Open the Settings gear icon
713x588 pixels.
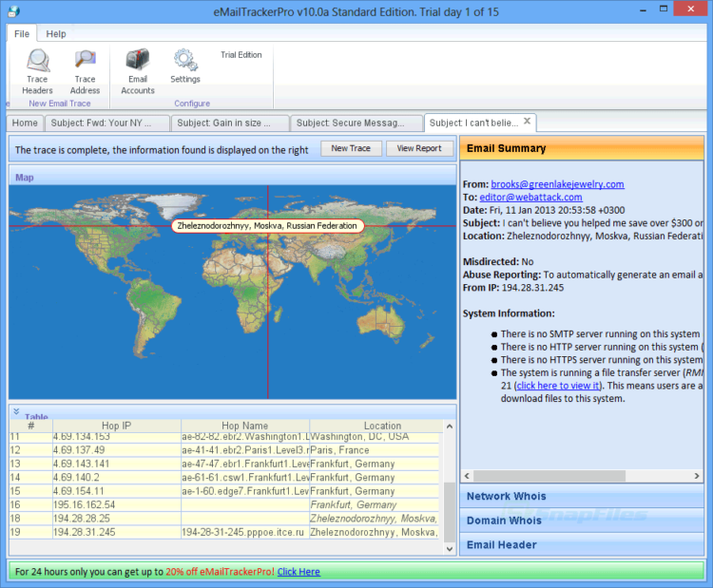pos(185,60)
